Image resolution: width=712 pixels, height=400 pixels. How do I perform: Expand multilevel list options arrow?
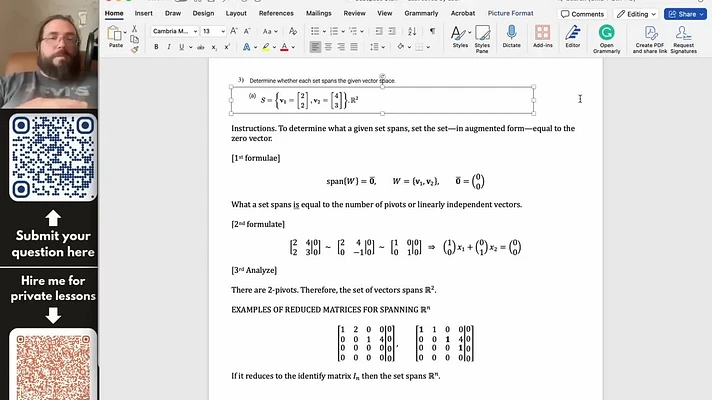pos(362,31)
